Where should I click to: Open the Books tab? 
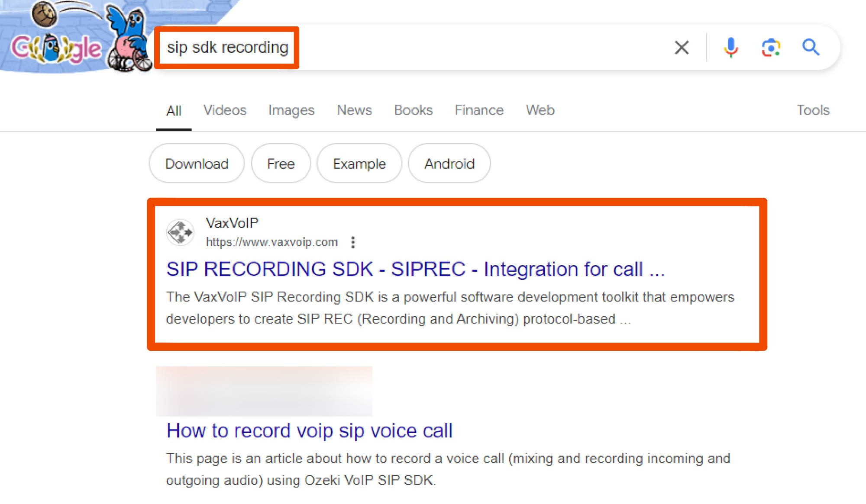point(413,110)
